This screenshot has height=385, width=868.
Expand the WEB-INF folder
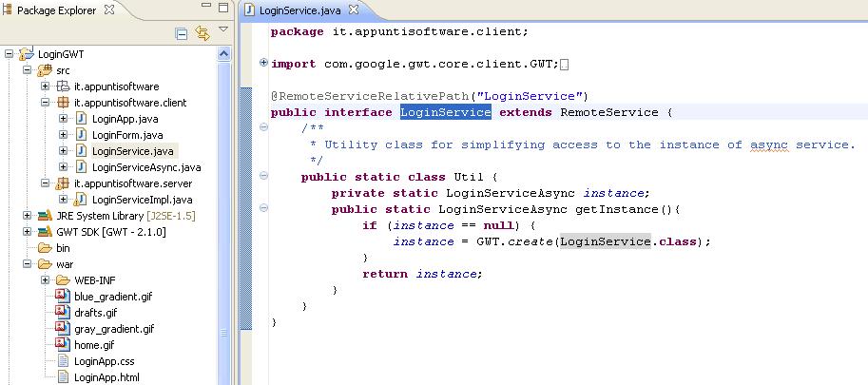click(45, 279)
